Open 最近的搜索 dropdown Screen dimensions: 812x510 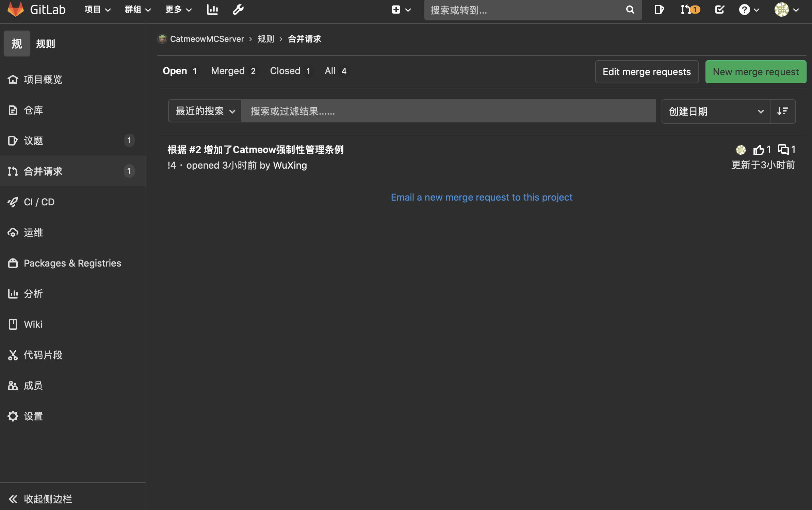tap(205, 111)
